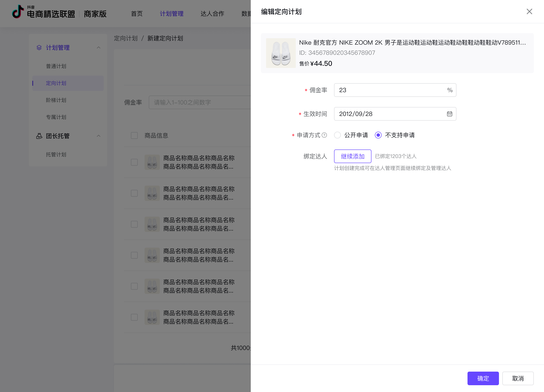Image resolution: width=544 pixels, height=392 pixels.
Task: Confirm with the 确定 button
Action: [x=483, y=378]
